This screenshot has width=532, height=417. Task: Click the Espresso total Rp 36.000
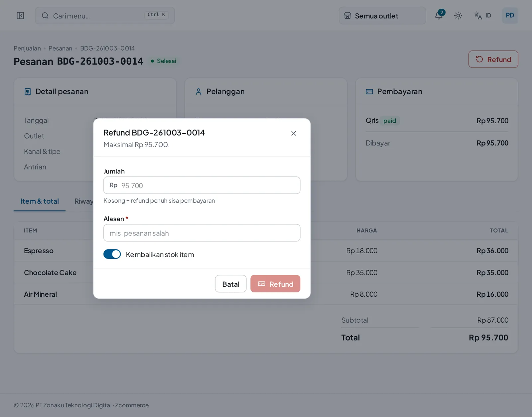click(x=492, y=251)
